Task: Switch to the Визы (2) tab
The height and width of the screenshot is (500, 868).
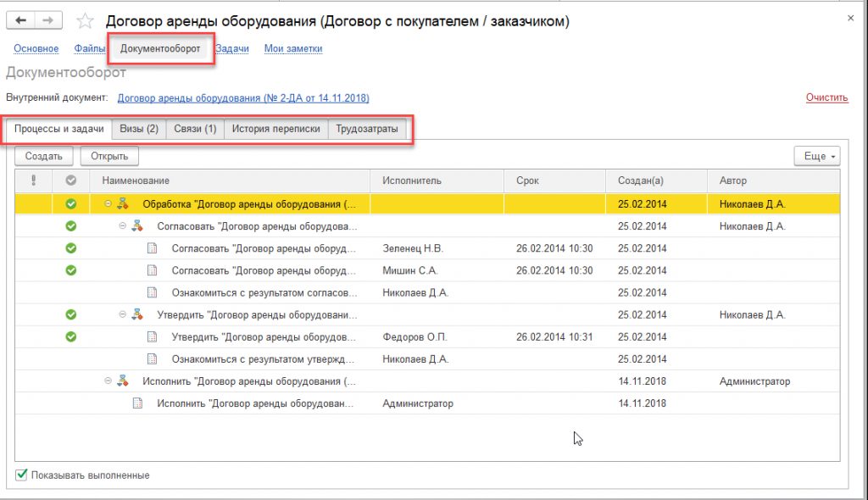Action: coord(139,129)
